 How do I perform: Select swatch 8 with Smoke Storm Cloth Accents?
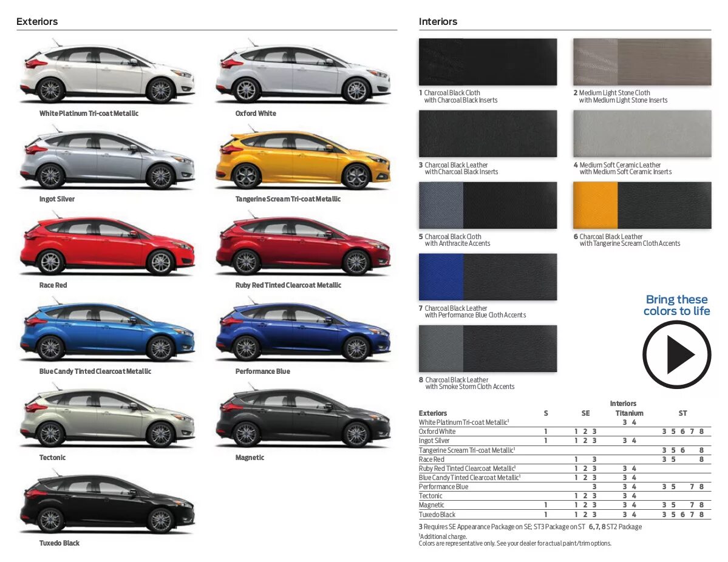488,348
